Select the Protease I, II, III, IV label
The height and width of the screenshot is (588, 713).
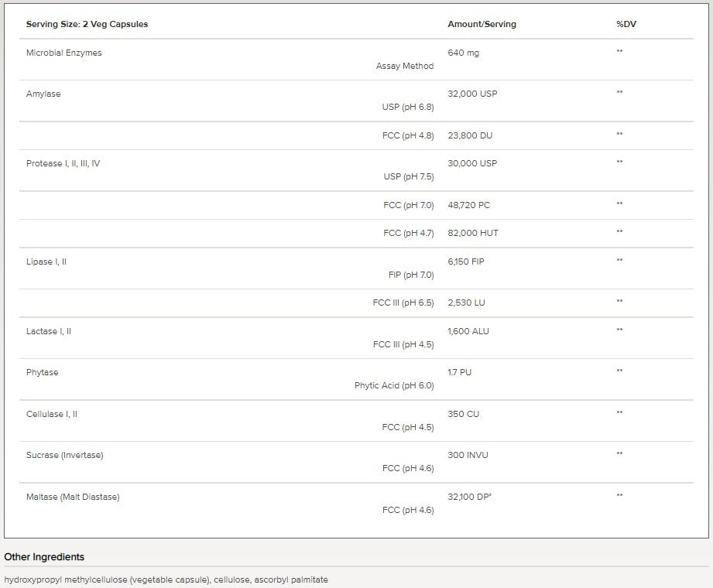pos(63,163)
